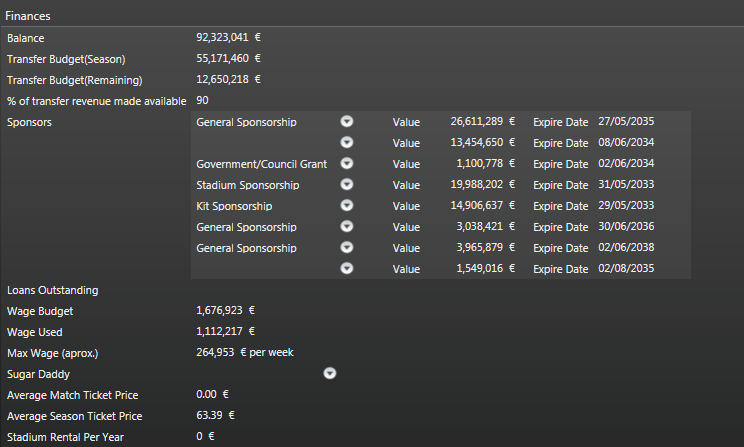Open dropdown beside the 13,454,650 sponsor value

pos(347,142)
